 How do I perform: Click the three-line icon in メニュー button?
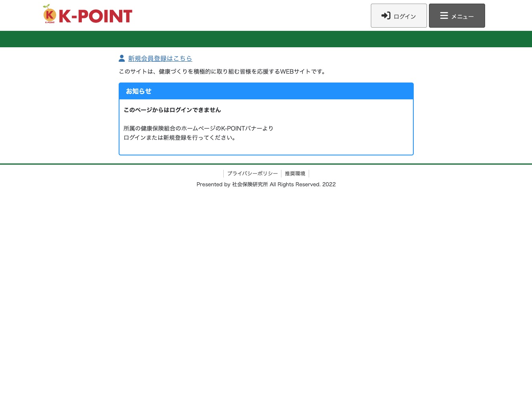click(444, 16)
